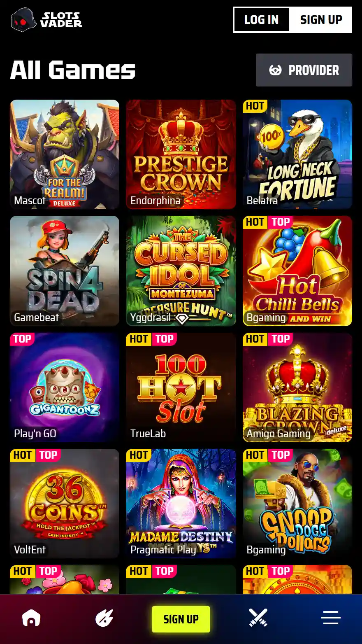Click the Log In button
Screen dimensions: 362x644
click(x=262, y=20)
